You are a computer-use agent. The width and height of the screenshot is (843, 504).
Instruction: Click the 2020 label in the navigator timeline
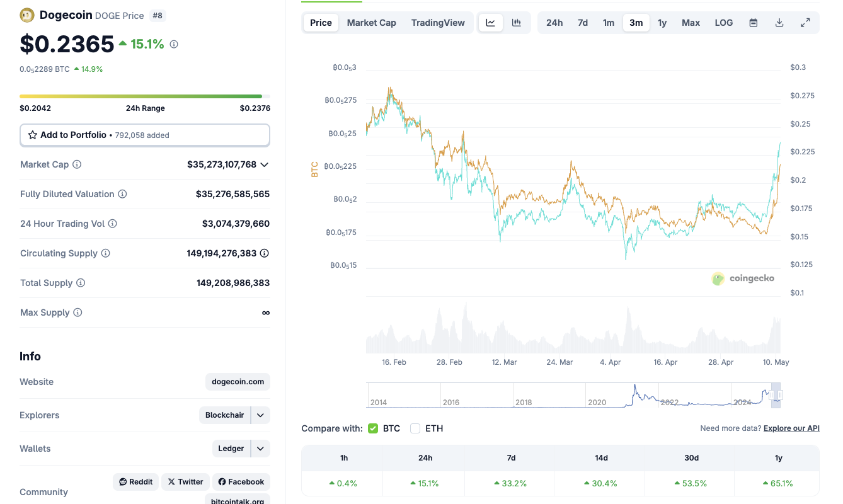597,403
